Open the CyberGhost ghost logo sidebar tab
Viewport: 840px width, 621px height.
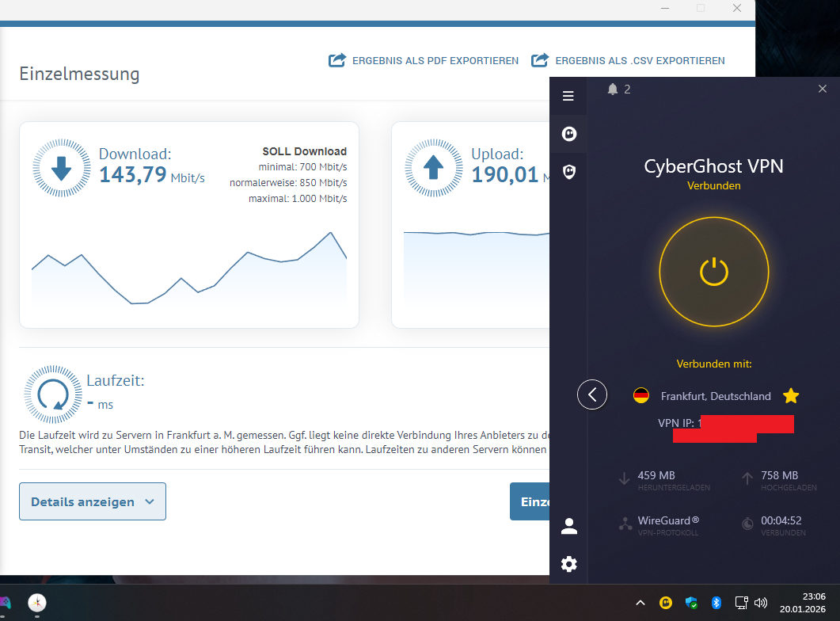click(569, 133)
